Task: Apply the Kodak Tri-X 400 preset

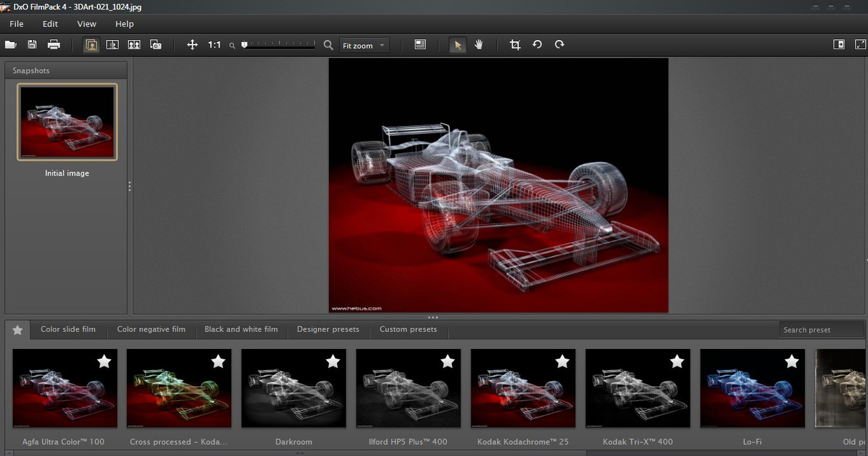Action: (x=637, y=388)
